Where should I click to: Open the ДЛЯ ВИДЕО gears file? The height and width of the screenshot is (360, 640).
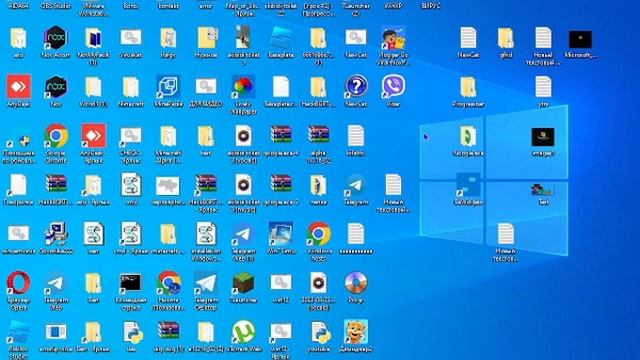[x=206, y=86]
